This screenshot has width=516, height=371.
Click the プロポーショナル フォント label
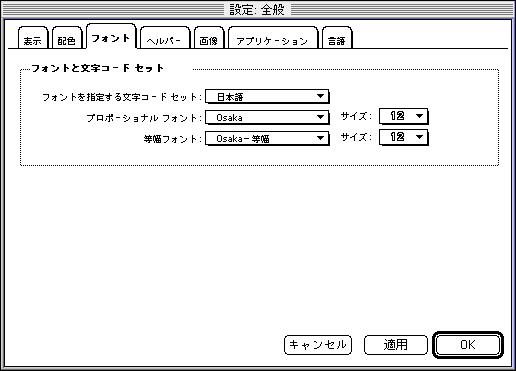144,118
